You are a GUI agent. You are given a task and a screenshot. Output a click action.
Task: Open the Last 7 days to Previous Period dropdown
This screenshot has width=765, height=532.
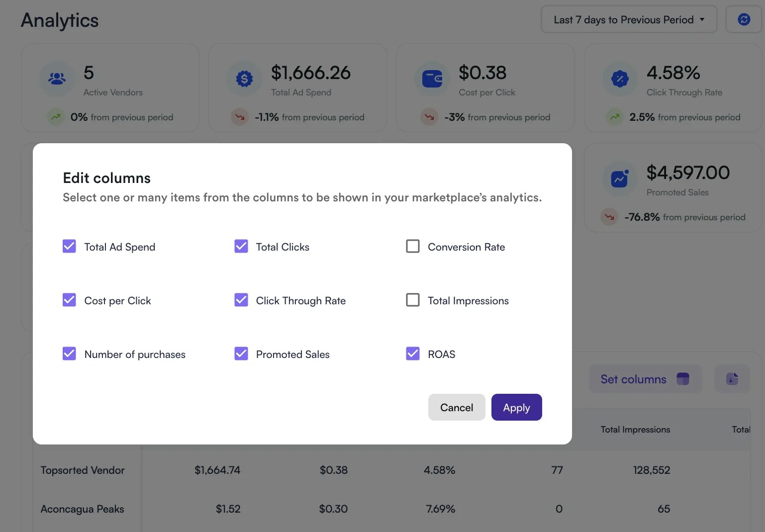click(628, 19)
